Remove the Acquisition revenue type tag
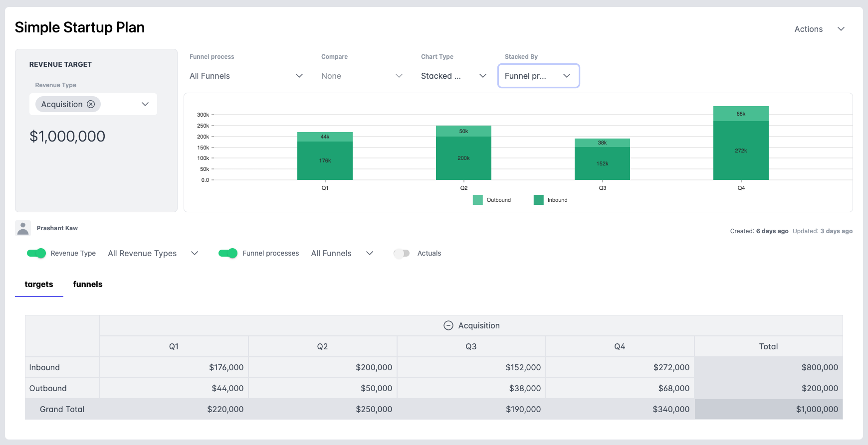Viewport: 868px width, 445px height. pyautogui.click(x=91, y=104)
